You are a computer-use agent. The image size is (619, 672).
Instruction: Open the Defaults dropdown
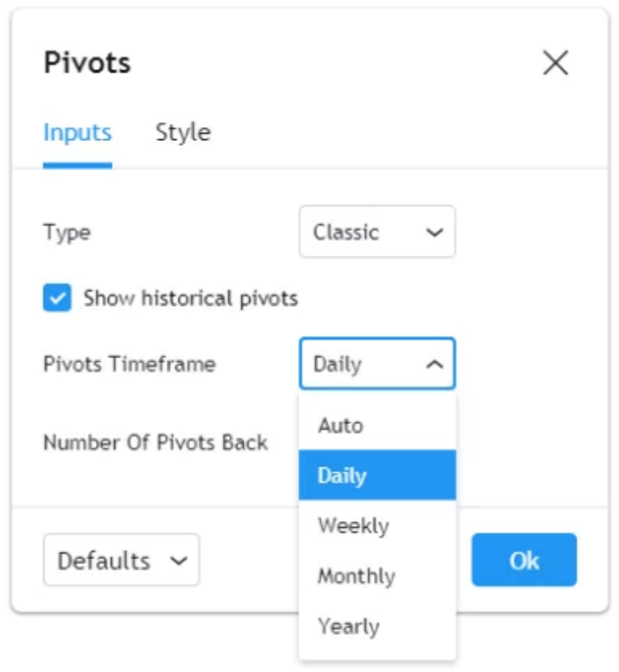121,560
